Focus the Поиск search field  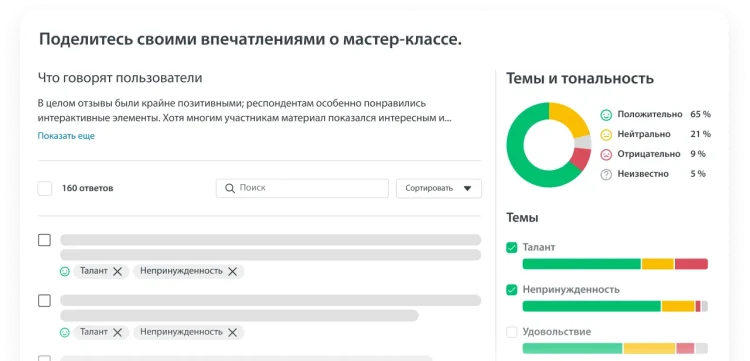pos(302,188)
